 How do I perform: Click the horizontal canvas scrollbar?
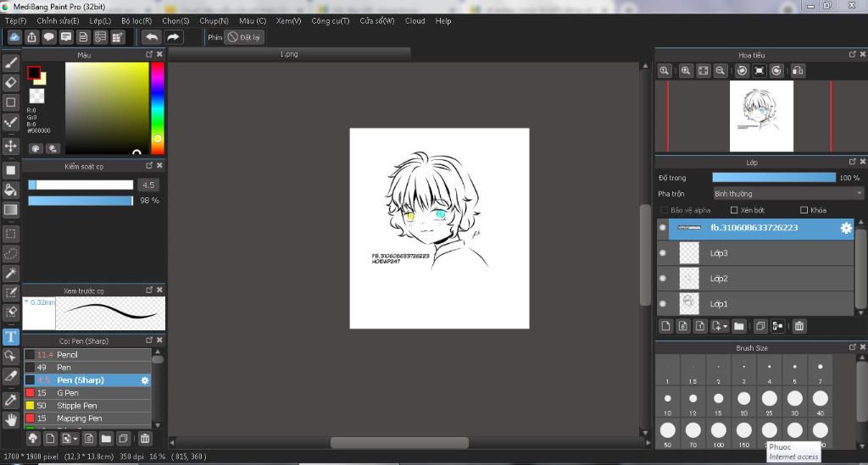tap(400, 442)
